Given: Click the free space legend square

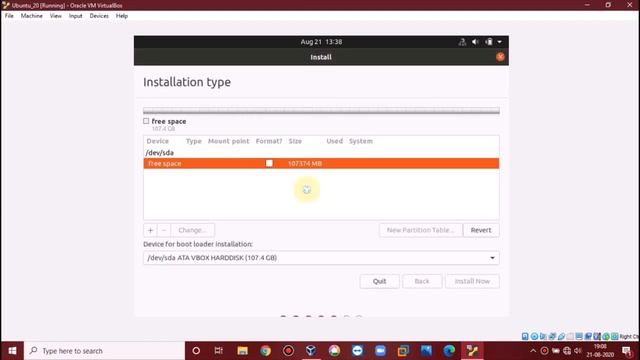Looking at the screenshot, I should [x=146, y=121].
